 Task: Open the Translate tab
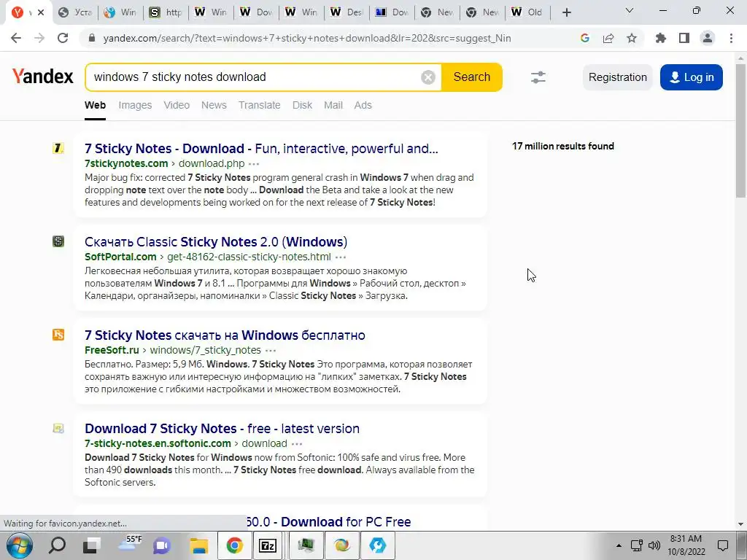259,105
